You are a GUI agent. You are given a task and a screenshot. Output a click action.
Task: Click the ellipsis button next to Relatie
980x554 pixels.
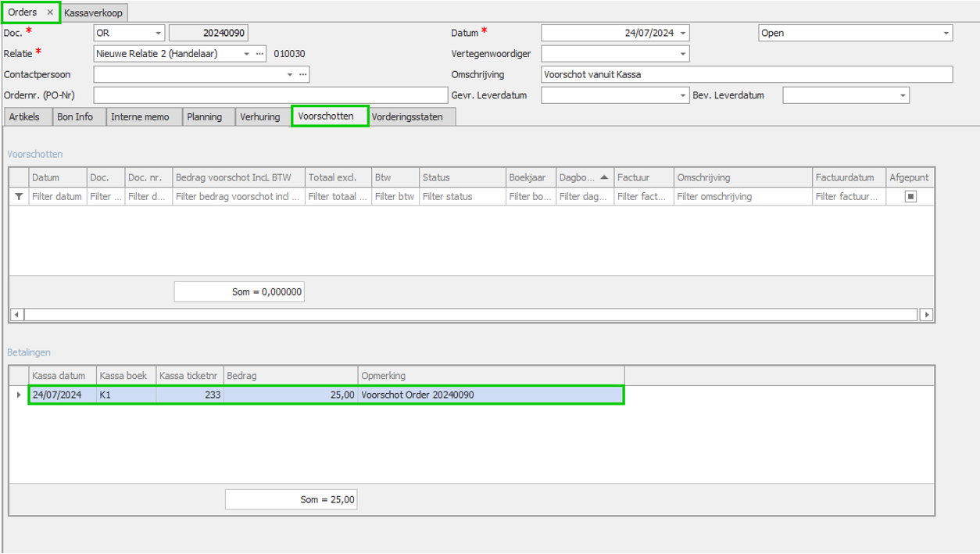coord(260,54)
